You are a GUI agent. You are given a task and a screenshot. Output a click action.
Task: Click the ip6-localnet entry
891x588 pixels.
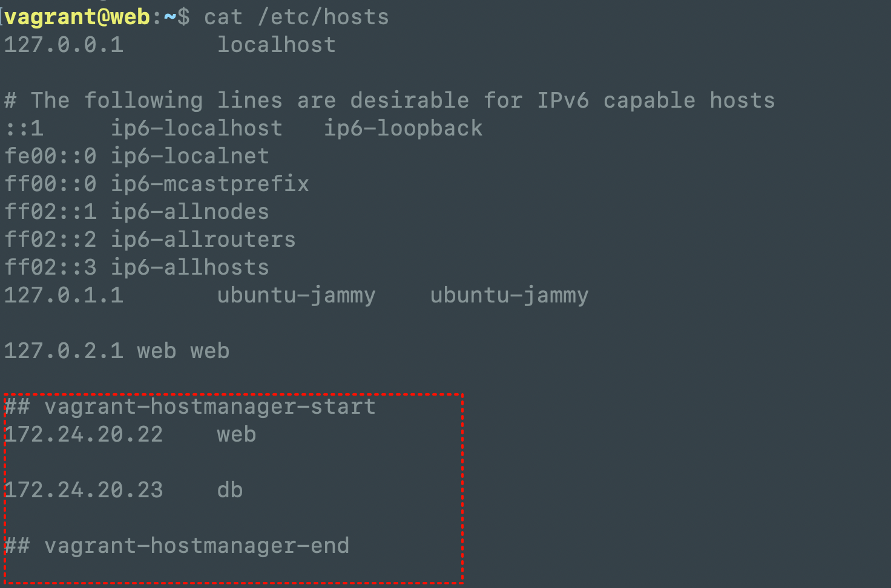pos(189,156)
